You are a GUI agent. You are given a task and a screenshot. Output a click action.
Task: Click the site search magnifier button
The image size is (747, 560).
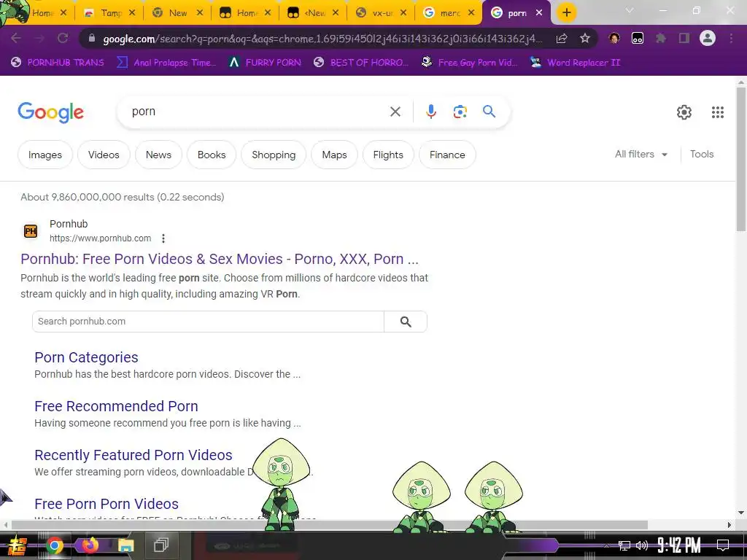pos(406,322)
